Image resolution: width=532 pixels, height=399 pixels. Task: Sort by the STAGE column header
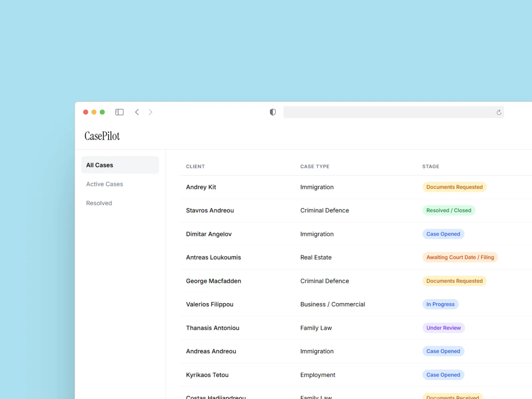coord(431,166)
